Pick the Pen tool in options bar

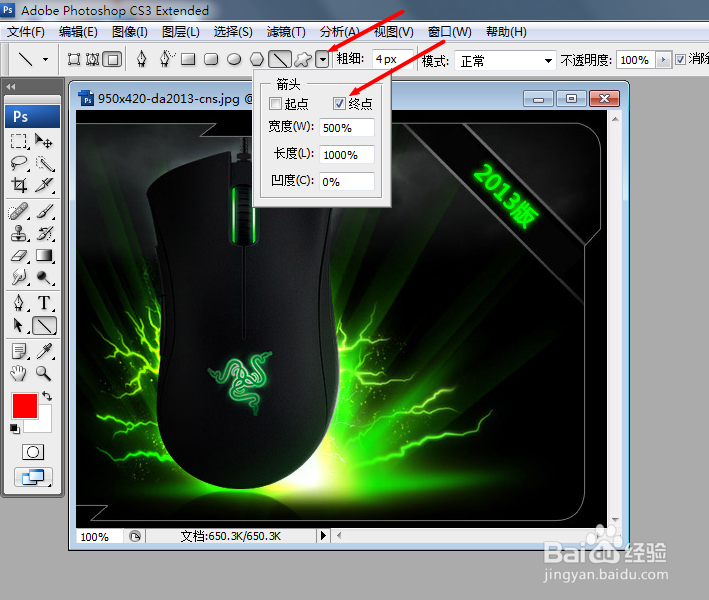tap(142, 59)
